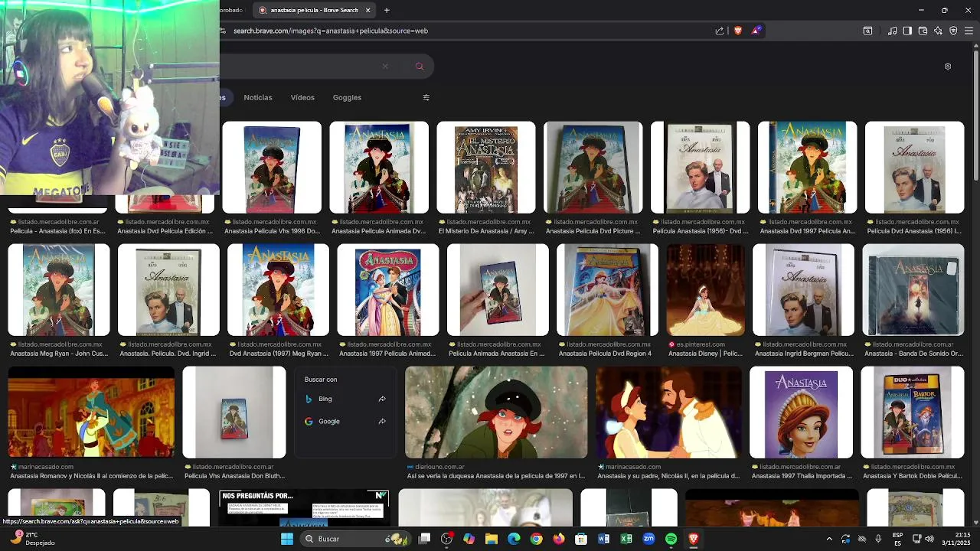Expand hidden system tray icons chevron
The width and height of the screenshot is (980, 551).
click(828, 539)
